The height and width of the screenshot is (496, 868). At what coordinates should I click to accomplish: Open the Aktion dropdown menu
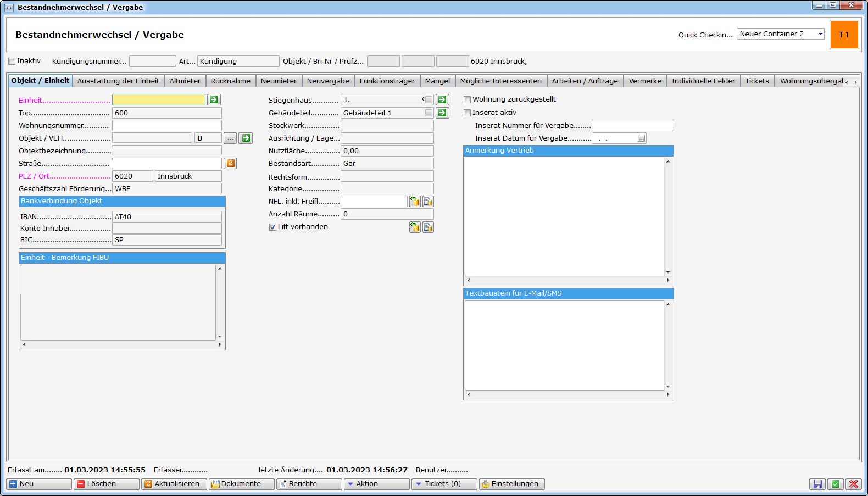pos(376,484)
